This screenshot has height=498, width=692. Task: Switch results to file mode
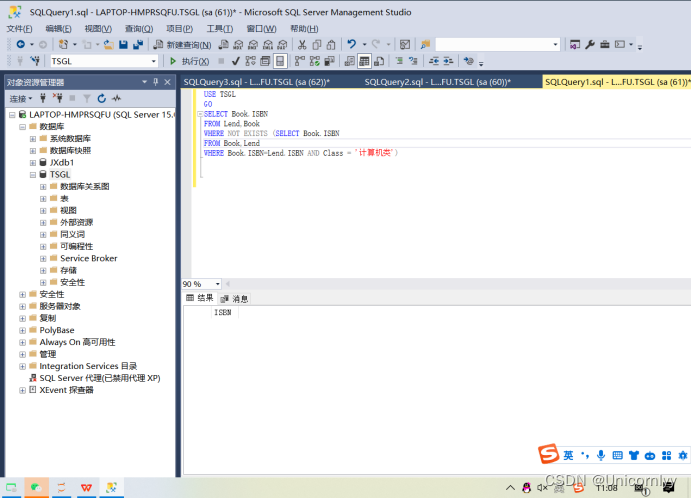pos(379,61)
